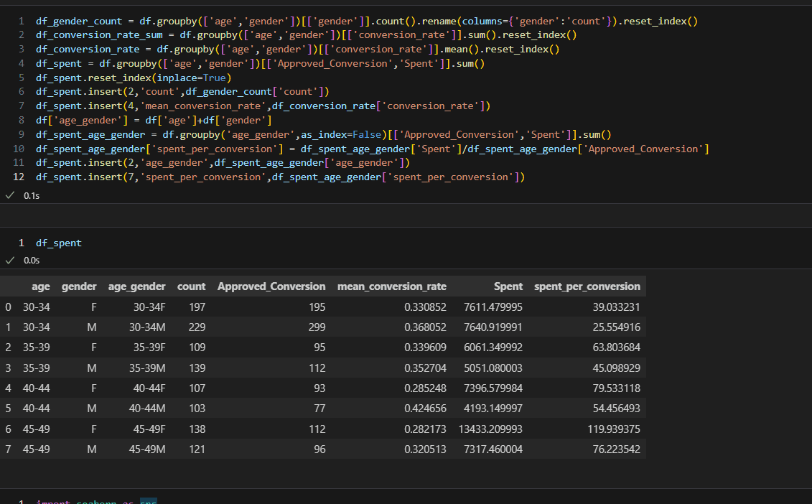This screenshot has width=812, height=504.
Task: Select the age_gender cell '40-44M'
Action: click(x=147, y=409)
